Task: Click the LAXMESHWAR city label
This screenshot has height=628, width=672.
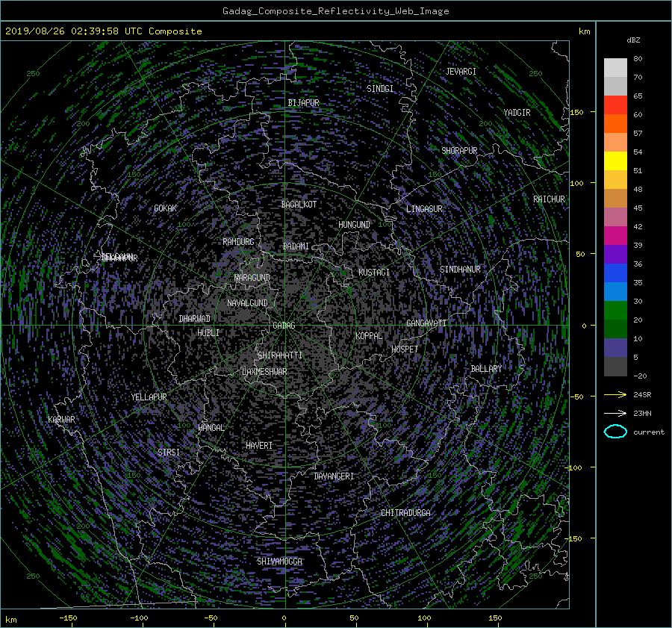Action: click(x=264, y=372)
